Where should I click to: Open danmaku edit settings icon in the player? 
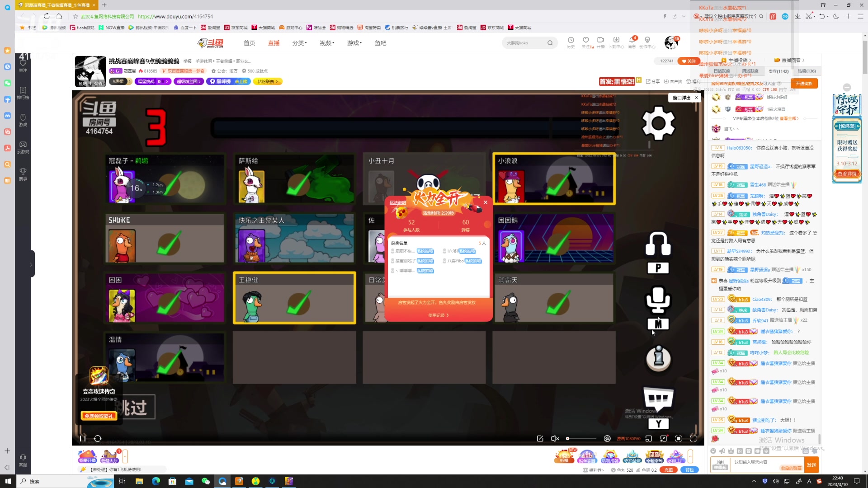coord(540,438)
